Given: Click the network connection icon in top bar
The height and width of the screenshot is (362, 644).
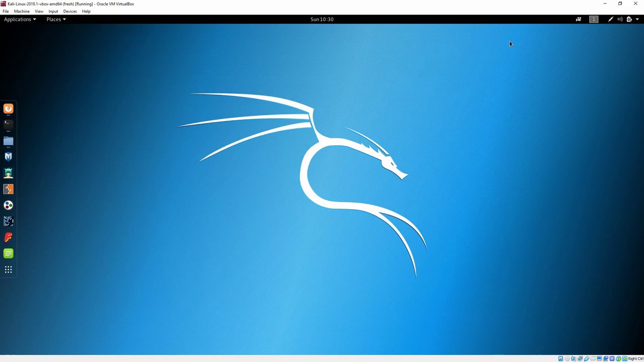Looking at the screenshot, I should coord(611,19).
